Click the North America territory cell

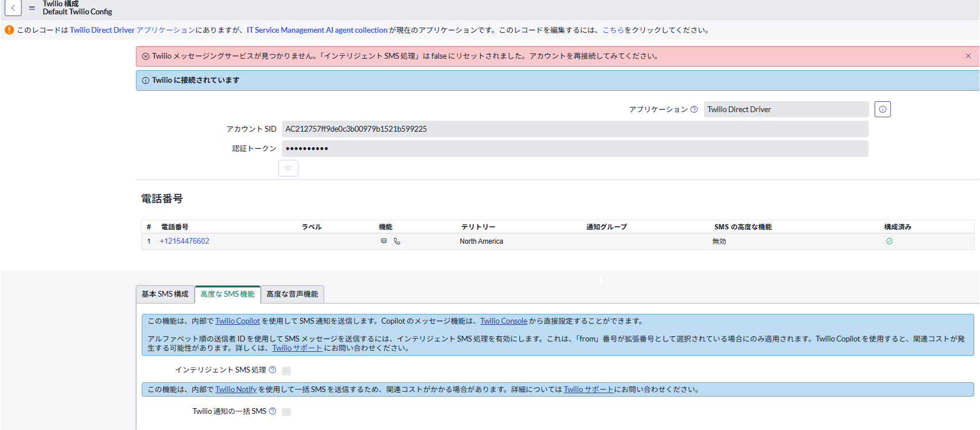pos(481,241)
